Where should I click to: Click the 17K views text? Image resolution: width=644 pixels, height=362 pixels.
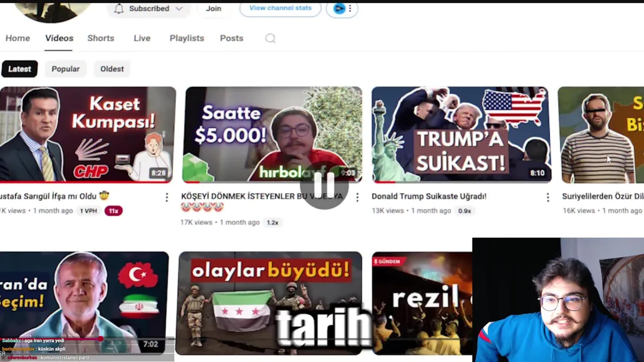[x=196, y=222]
